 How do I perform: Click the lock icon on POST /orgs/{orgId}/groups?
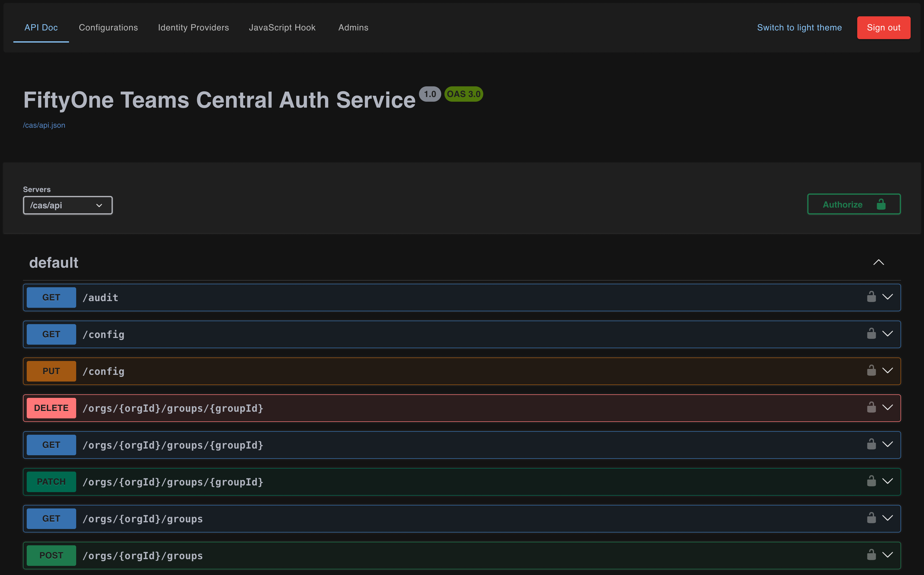coord(872,555)
